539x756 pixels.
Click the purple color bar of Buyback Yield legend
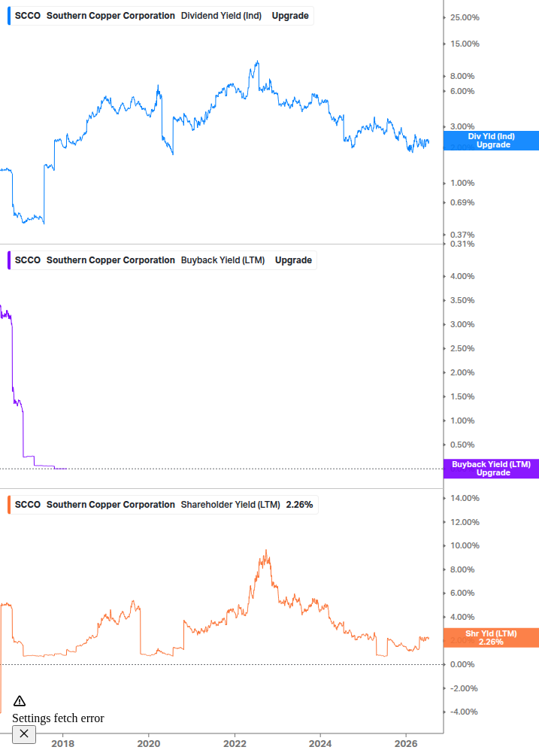(9, 260)
